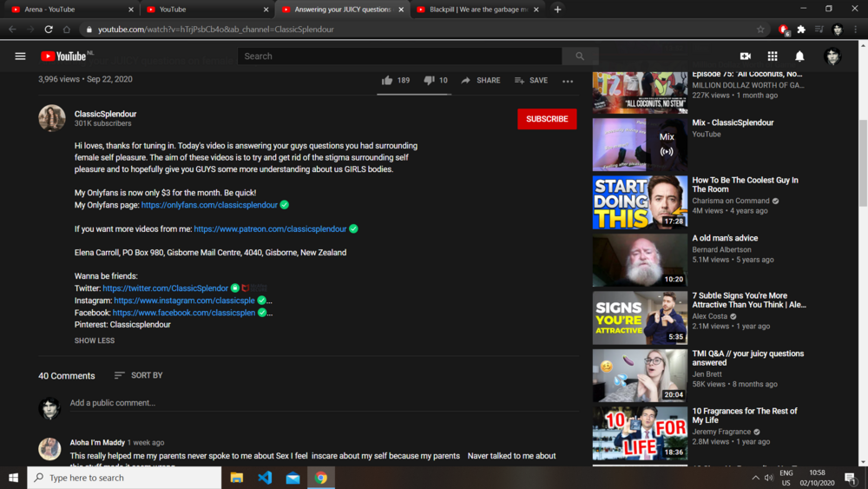Save the video to a playlist
Screen dimensions: 868x489
coord(531,80)
